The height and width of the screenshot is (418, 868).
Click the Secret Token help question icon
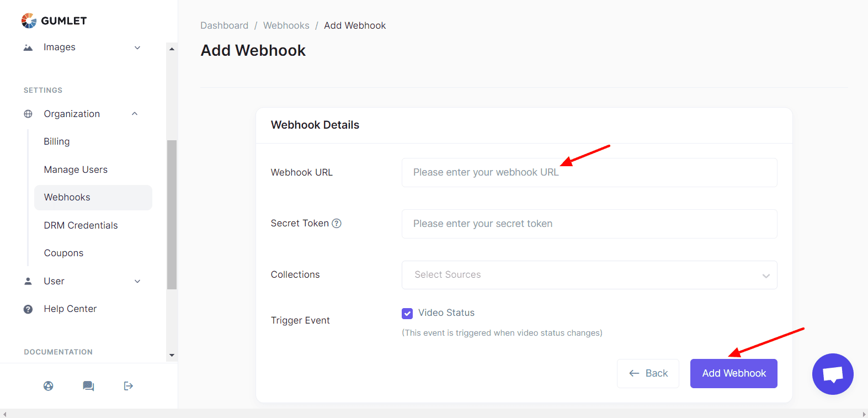pyautogui.click(x=337, y=223)
